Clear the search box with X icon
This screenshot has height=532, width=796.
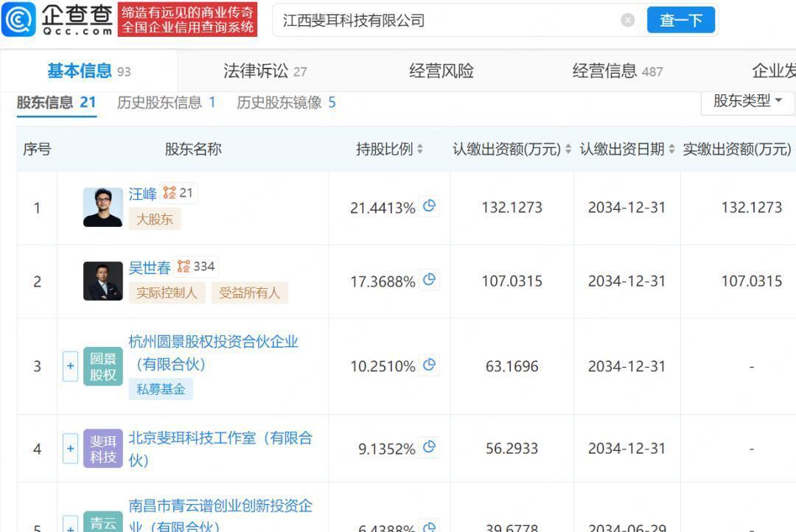pyautogui.click(x=627, y=20)
